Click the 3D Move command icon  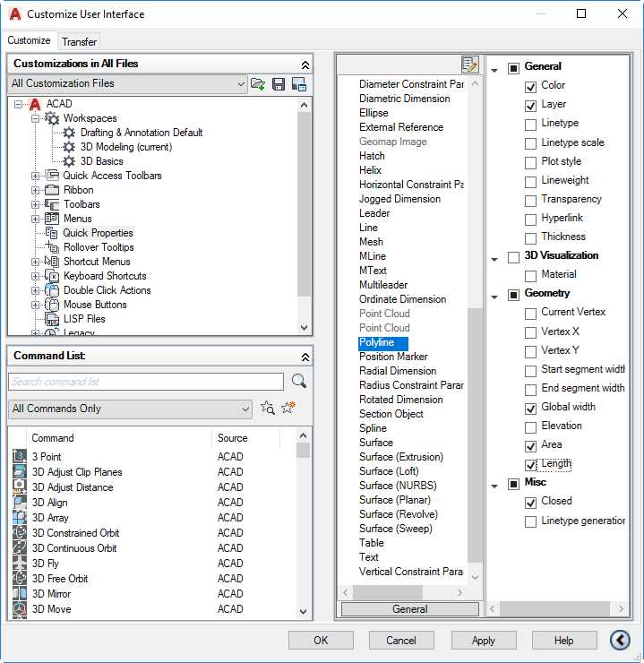pyautogui.click(x=20, y=608)
